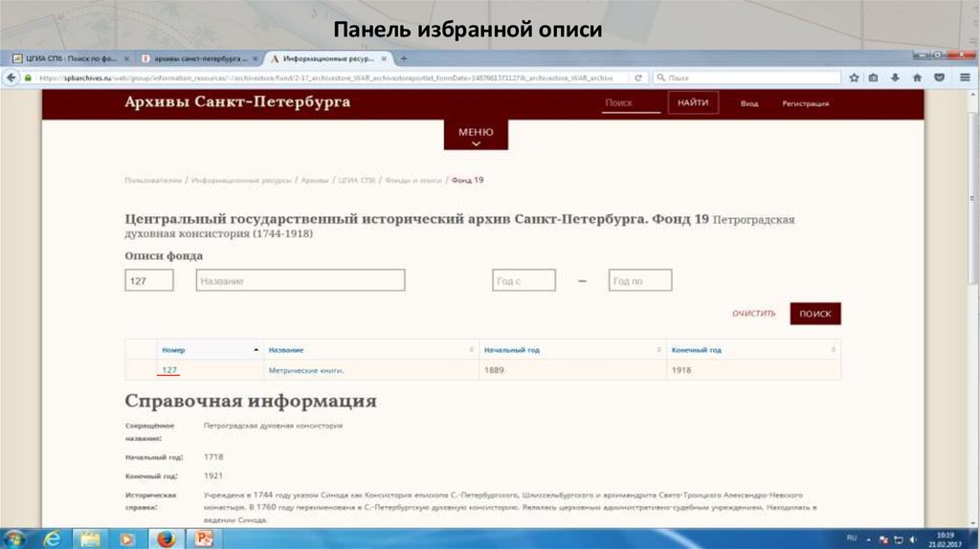Image resolution: width=980 pixels, height=549 pixels.
Task: Go to the browser home page icon
Action: point(917,77)
